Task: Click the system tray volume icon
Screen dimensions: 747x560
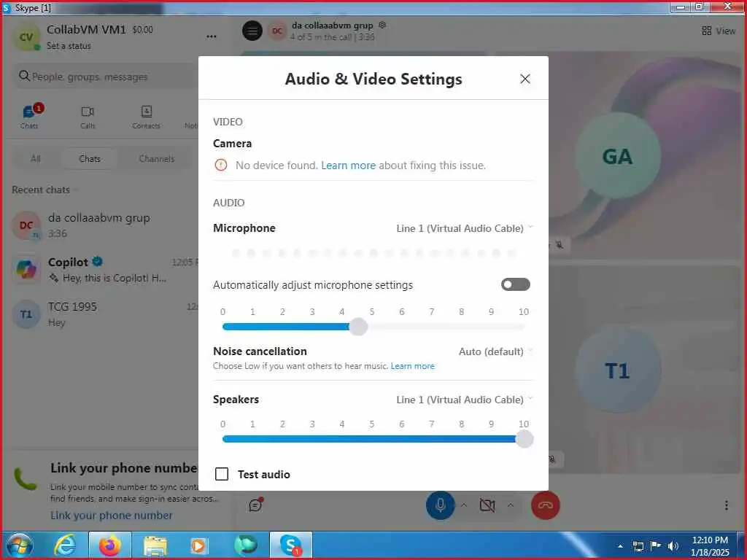Action: coord(673,546)
